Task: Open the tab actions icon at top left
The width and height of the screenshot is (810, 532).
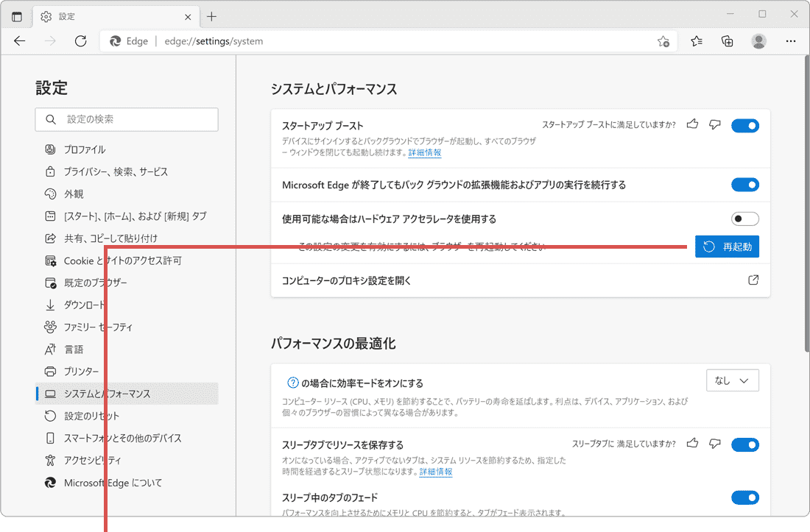Action: point(16,15)
